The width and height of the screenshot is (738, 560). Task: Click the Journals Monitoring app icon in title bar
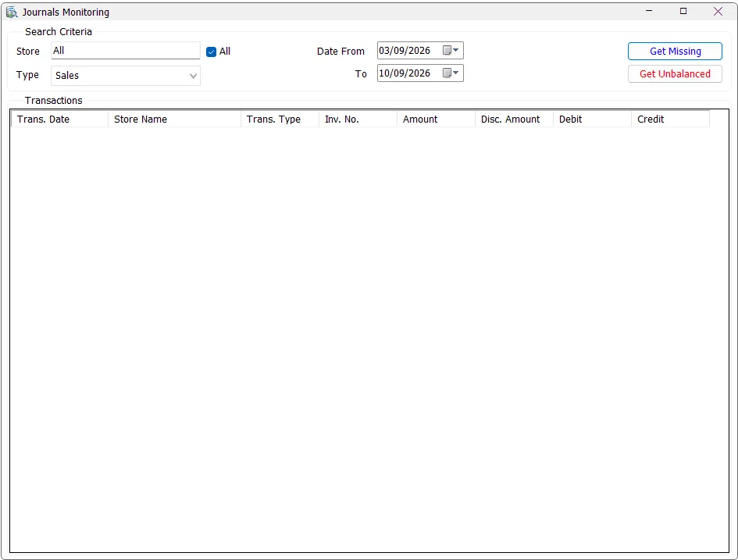(x=11, y=12)
